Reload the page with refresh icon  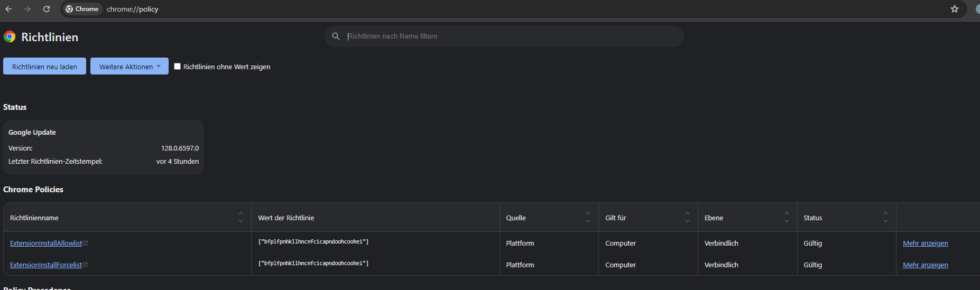[x=47, y=9]
